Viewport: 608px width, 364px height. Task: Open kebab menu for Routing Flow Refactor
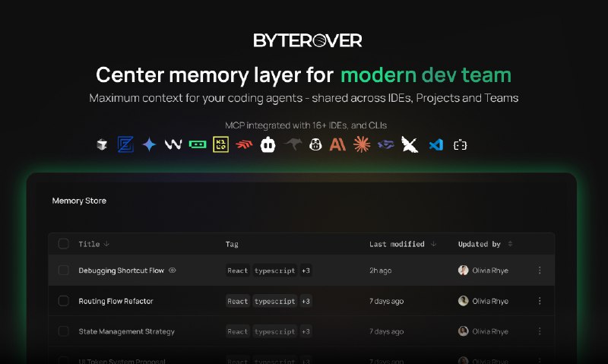[540, 301]
